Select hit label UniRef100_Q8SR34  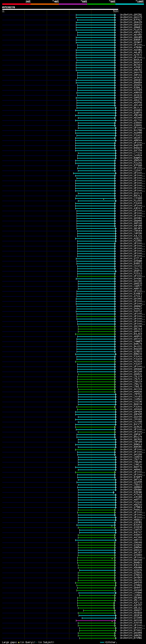[x=131, y=615]
